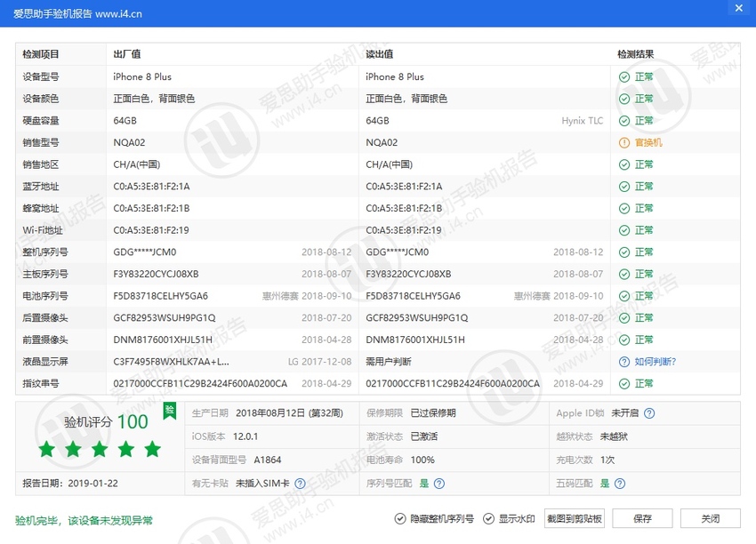Viewport: 756px width, 544px height.
Task: Click the green 验 badge by the score
Action: pyautogui.click(x=170, y=411)
